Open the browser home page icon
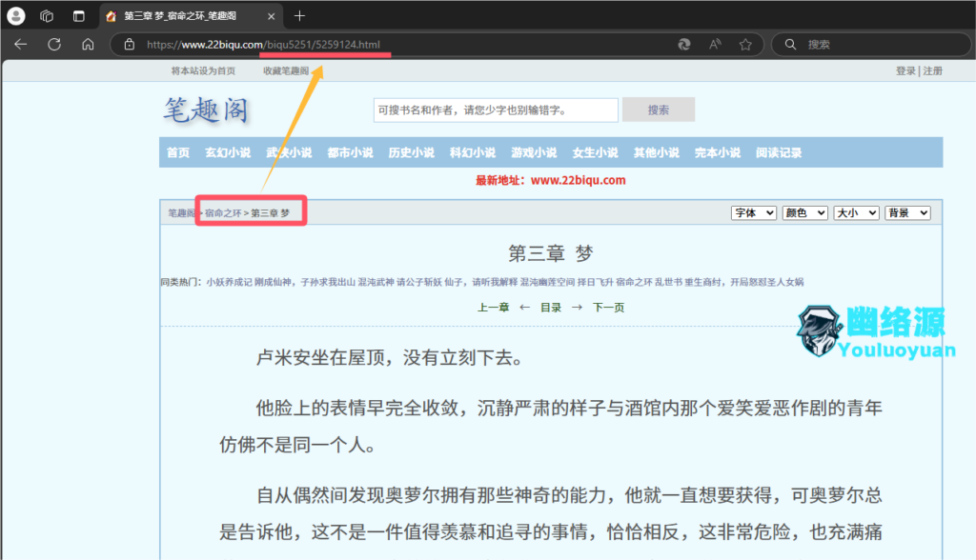Screen dimensions: 976x560 coord(89,44)
